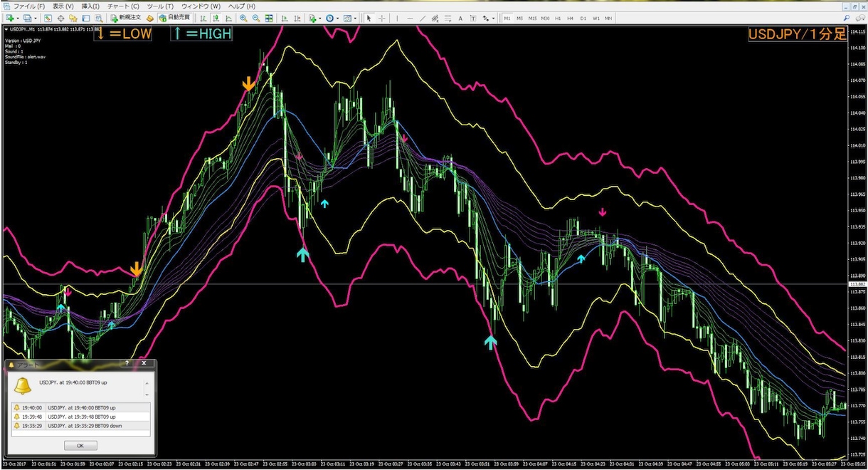
Task: Select the equidistant channel tool
Action: tap(435, 18)
